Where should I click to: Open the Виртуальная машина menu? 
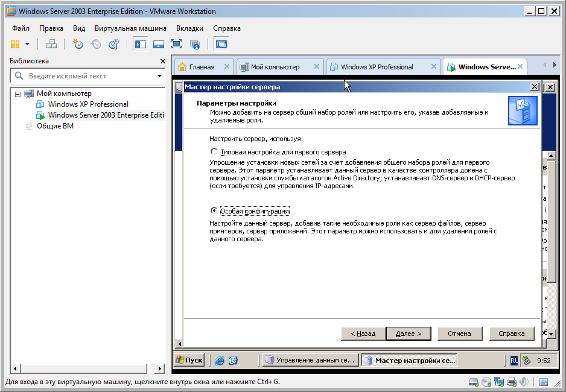point(130,28)
